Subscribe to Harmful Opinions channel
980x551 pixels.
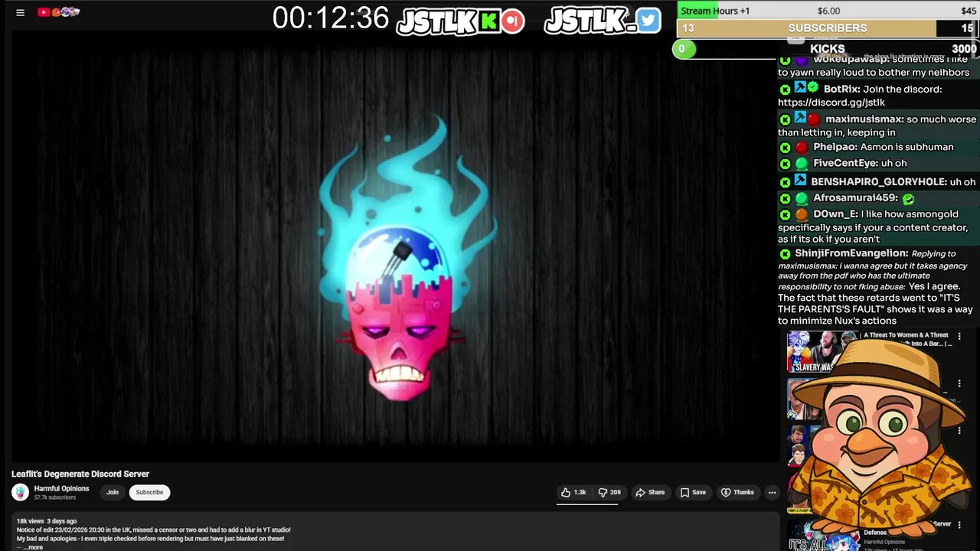coord(149,492)
